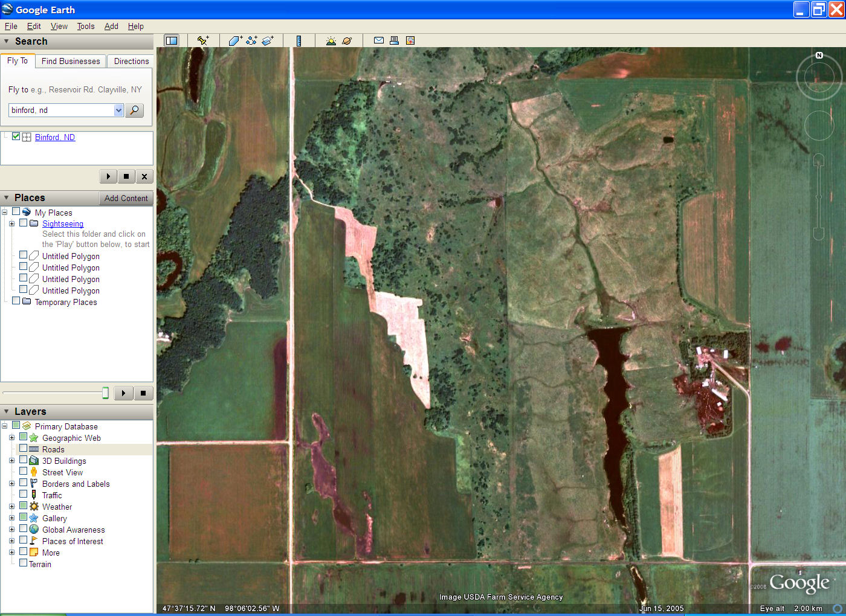The height and width of the screenshot is (616, 846).
Task: Open the Ruler measurement tool
Action: point(299,40)
